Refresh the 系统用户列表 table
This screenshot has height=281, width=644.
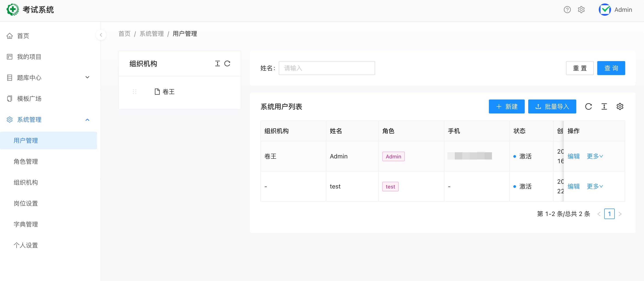(x=589, y=107)
